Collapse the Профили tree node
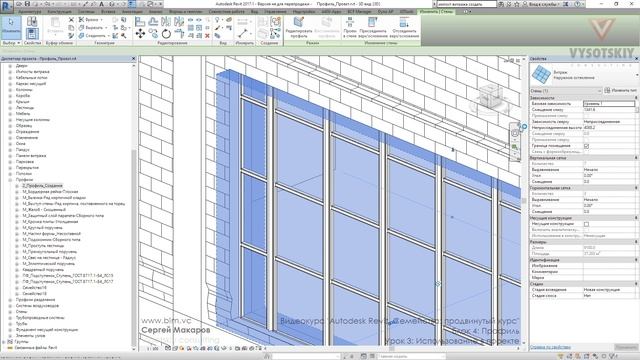This screenshot has height=360, width=640. click(x=10, y=180)
